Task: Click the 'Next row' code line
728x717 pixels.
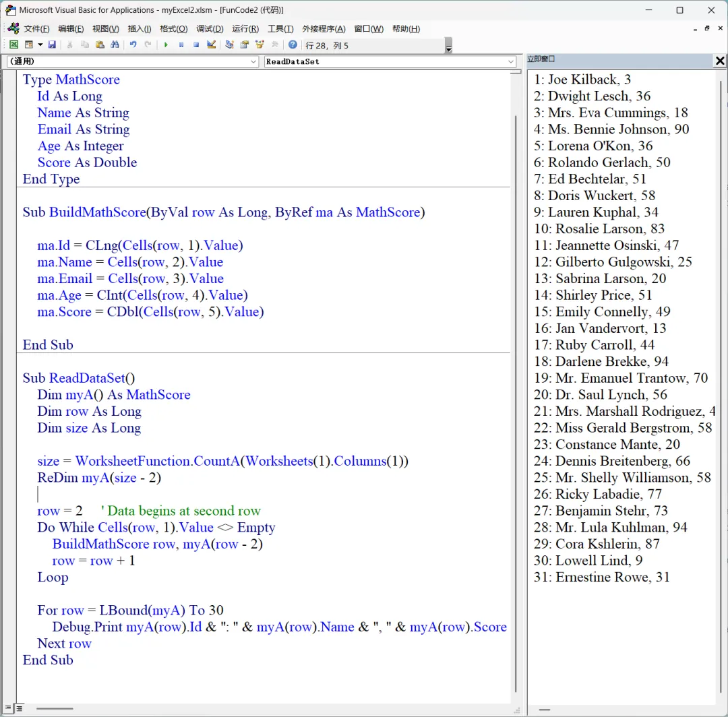Action: click(x=65, y=644)
